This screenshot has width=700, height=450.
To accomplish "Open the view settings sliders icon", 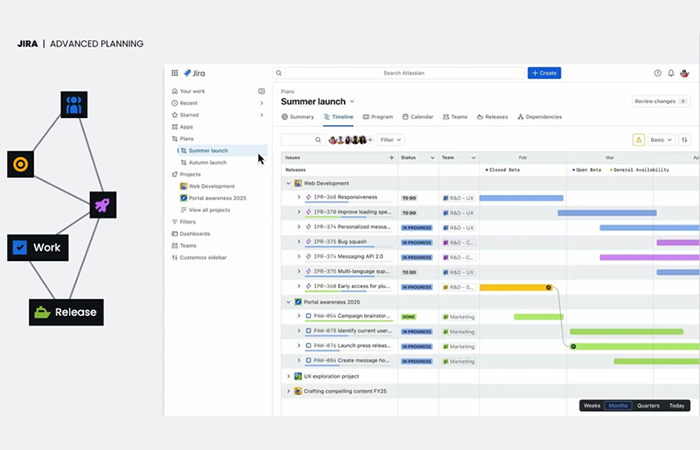I will point(685,140).
